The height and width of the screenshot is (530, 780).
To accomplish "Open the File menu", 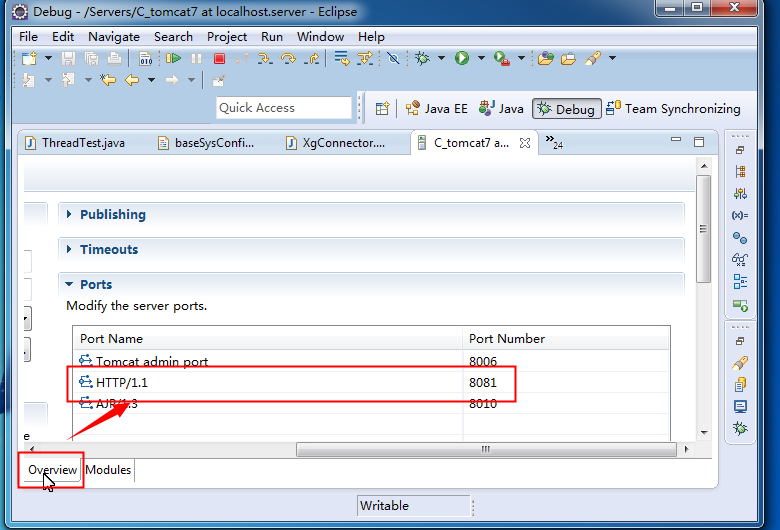I will click(x=28, y=37).
